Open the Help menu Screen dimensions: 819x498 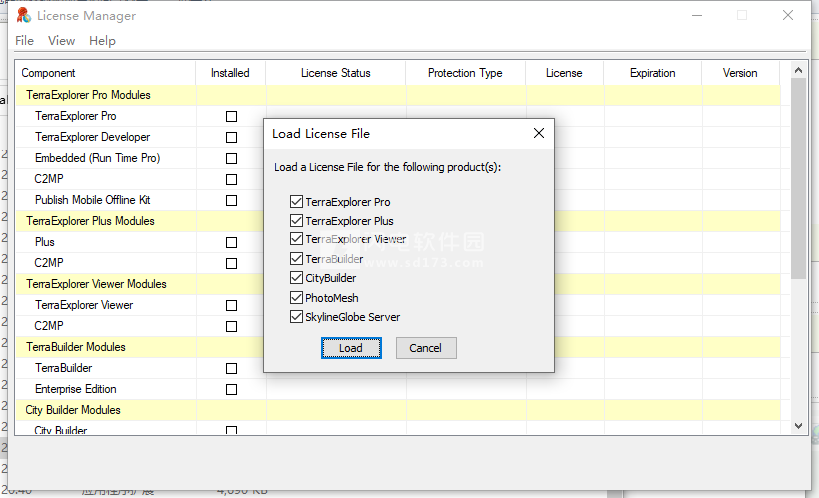coord(102,41)
